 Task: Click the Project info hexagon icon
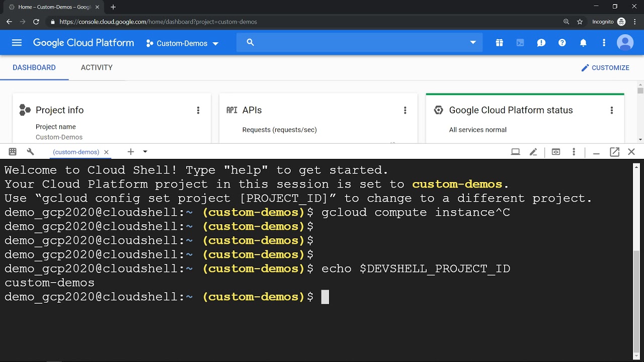25,110
